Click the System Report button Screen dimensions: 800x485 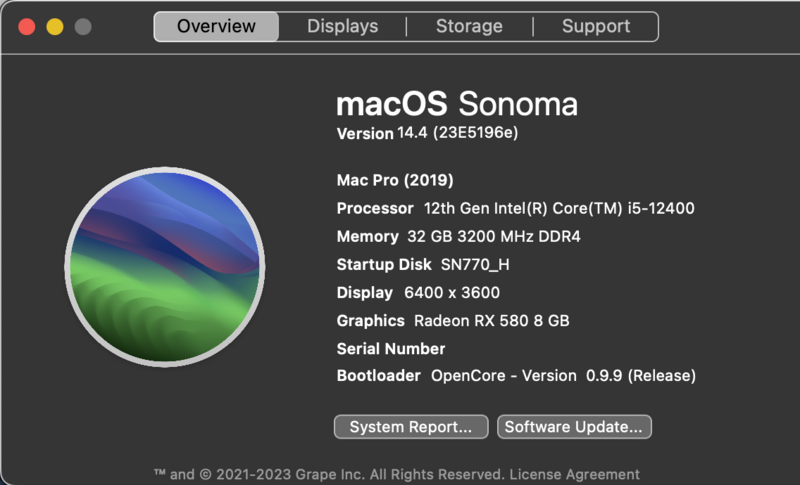click(x=410, y=427)
